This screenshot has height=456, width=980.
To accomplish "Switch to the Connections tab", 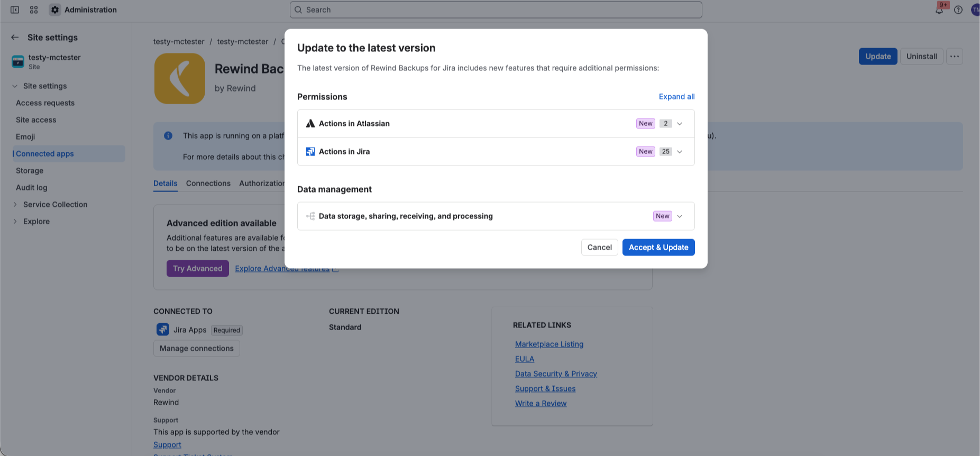I will pyautogui.click(x=208, y=183).
